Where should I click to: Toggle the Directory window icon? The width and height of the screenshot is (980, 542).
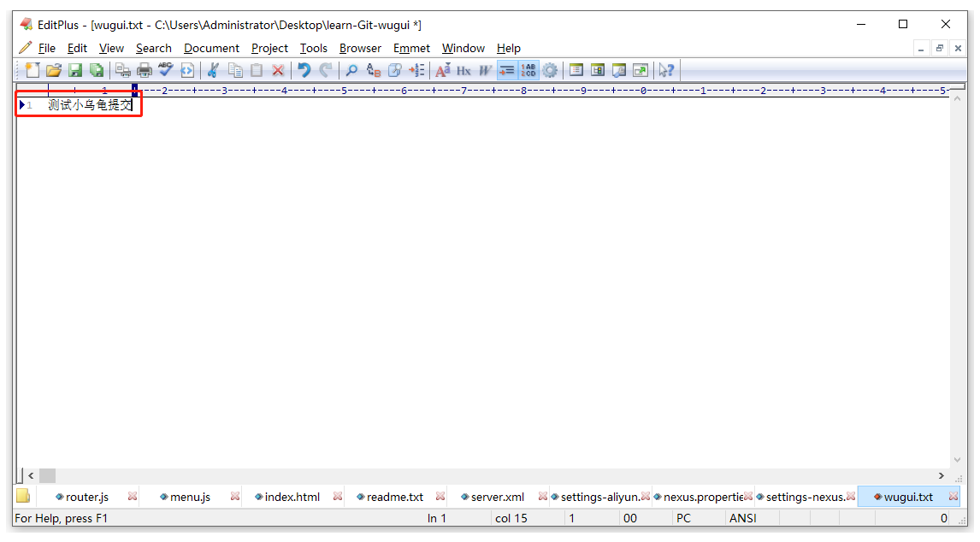[598, 70]
